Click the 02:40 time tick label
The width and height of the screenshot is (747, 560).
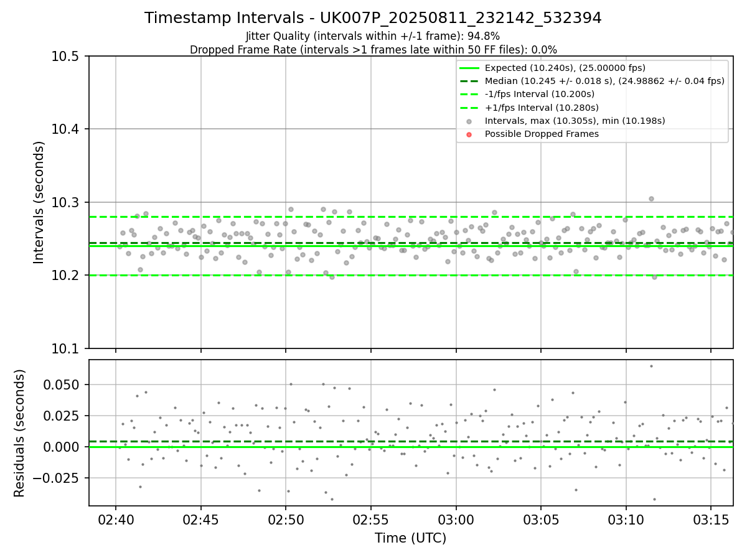coord(116,519)
